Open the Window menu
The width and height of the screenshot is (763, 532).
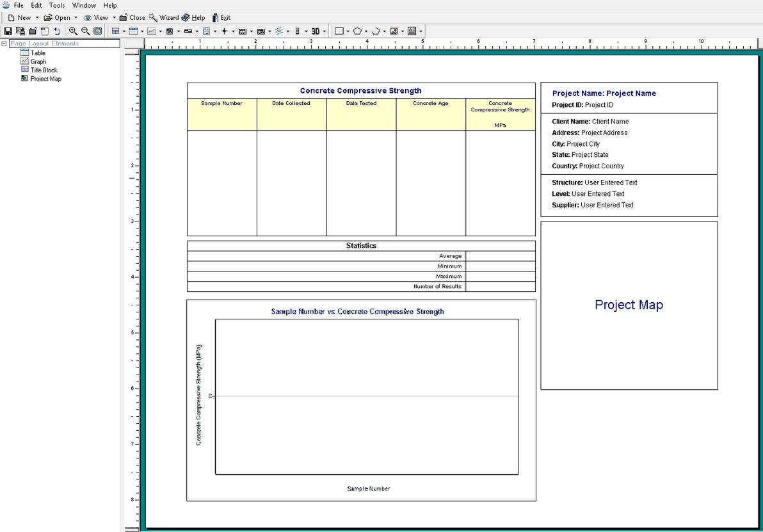pyautogui.click(x=84, y=5)
